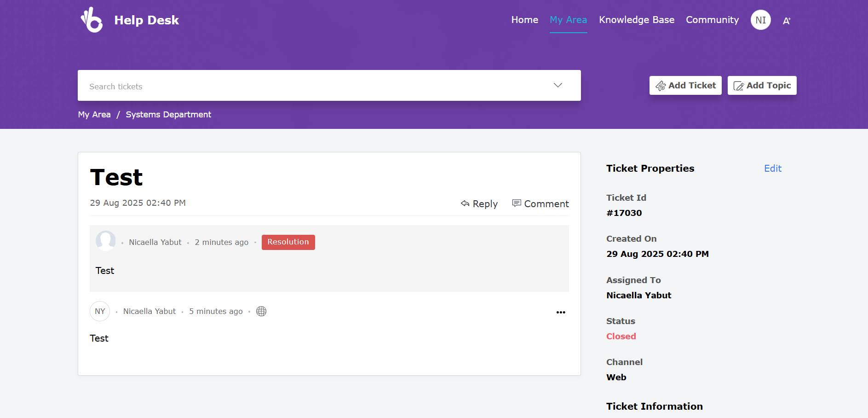The height and width of the screenshot is (418, 868).
Task: Open the NI user profile avatar
Action: [x=760, y=20]
